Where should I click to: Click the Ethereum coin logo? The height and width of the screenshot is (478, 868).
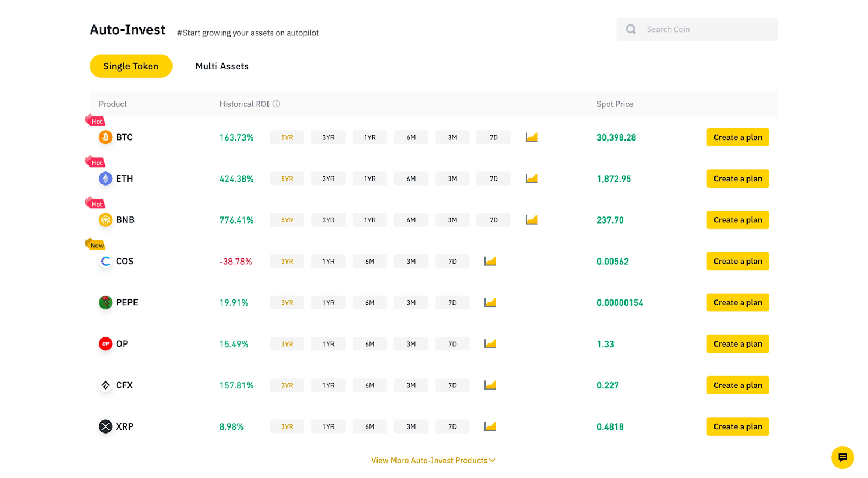[x=105, y=179]
